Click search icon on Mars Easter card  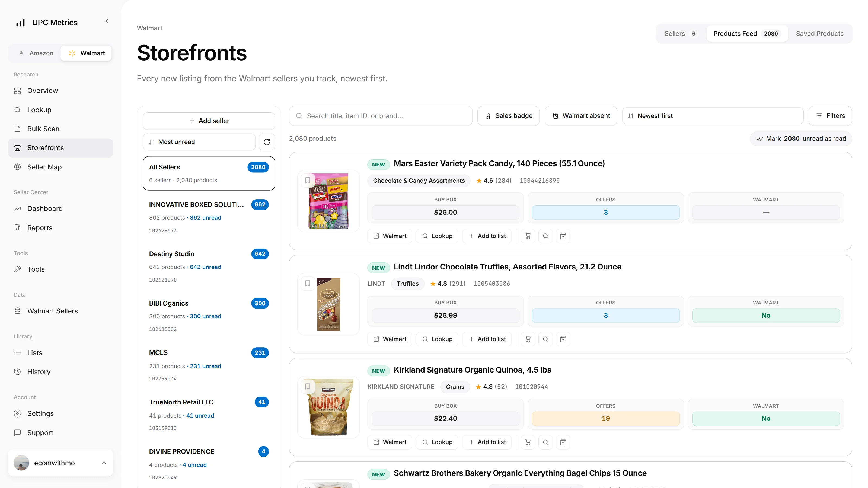[x=545, y=236]
